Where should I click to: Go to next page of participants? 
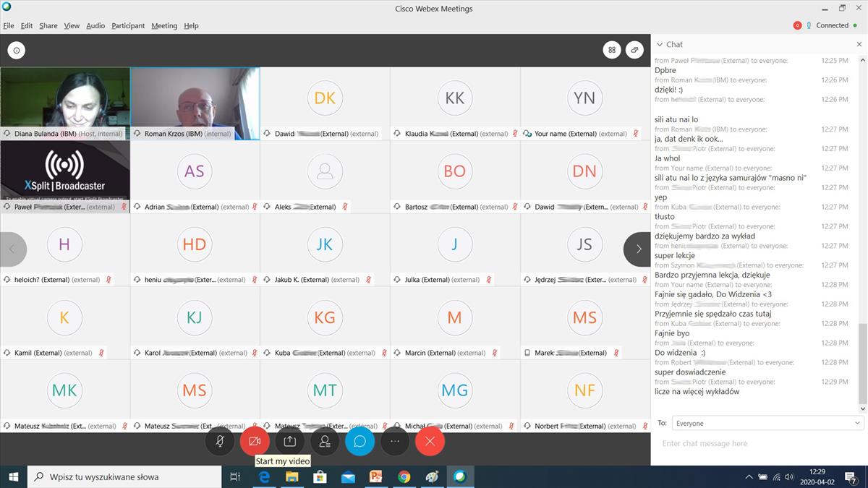(x=637, y=249)
